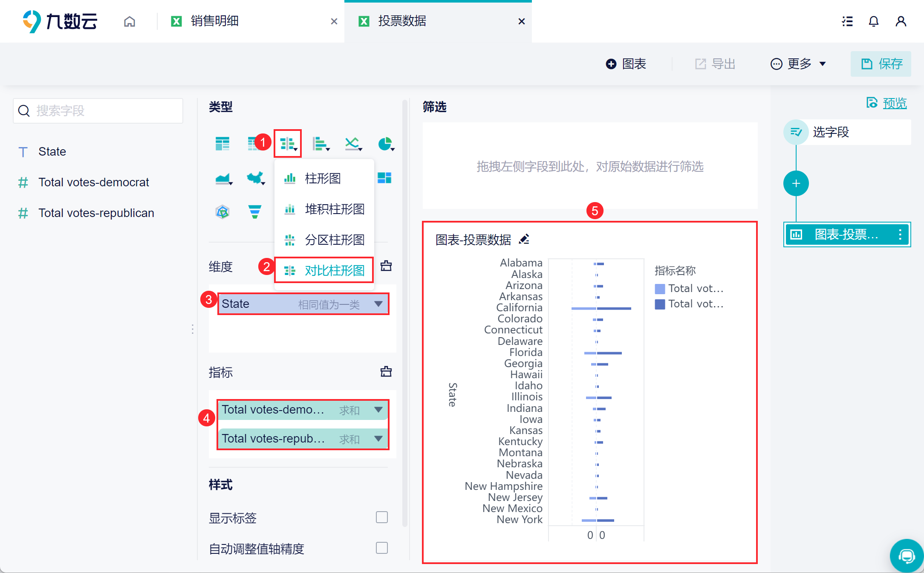Viewport: 924px width, 573px height.
Task: Open the 预览 link
Action: coord(894,103)
